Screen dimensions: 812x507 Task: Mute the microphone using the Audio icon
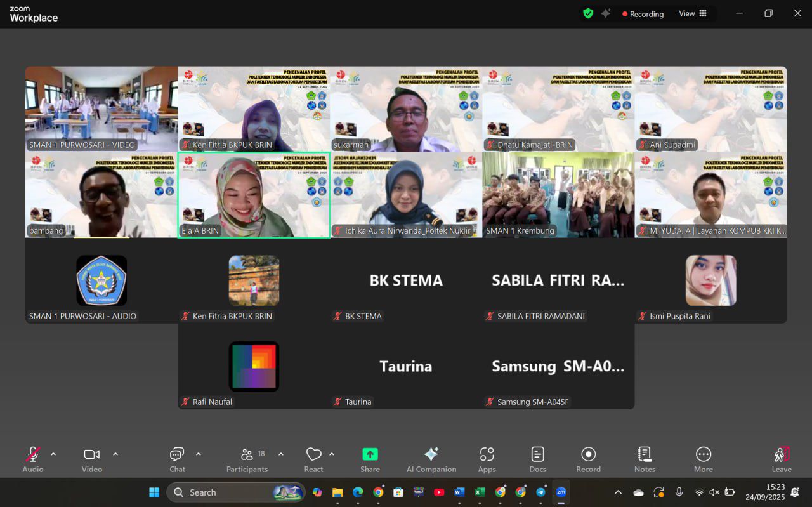tap(32, 454)
